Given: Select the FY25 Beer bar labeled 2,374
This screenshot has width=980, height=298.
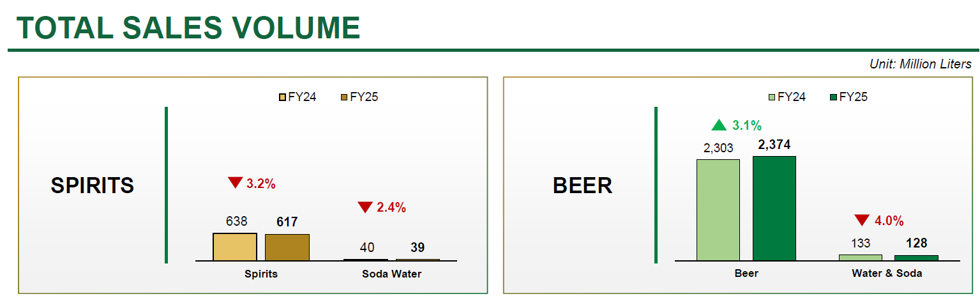Looking at the screenshot, I should [x=774, y=208].
